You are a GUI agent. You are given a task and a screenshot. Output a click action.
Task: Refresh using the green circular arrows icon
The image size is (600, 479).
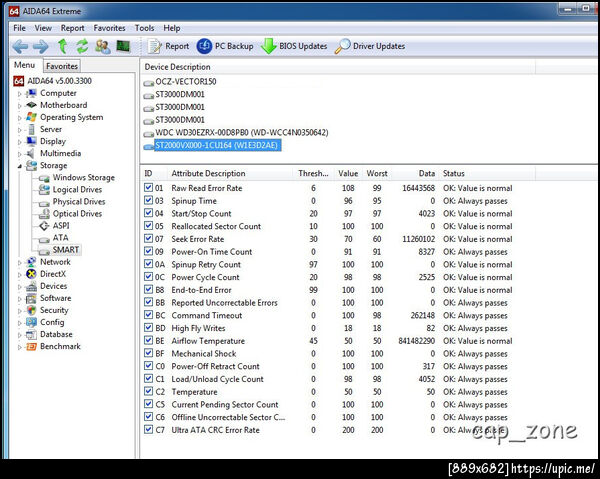tap(82, 46)
